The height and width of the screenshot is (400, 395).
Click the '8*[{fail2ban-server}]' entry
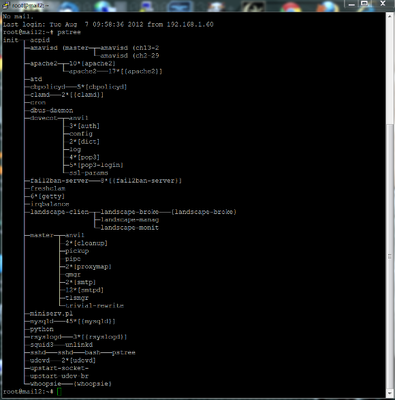[x=141, y=181]
